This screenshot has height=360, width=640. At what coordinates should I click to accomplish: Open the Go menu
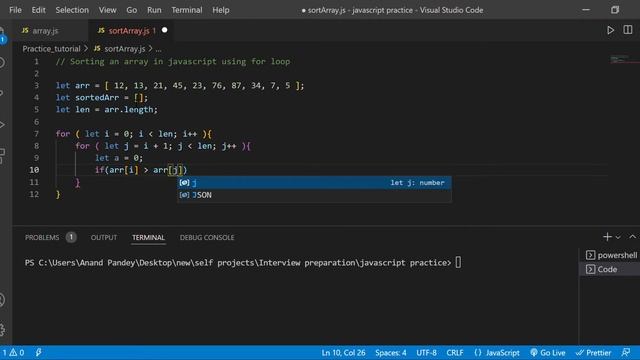pos(131,10)
